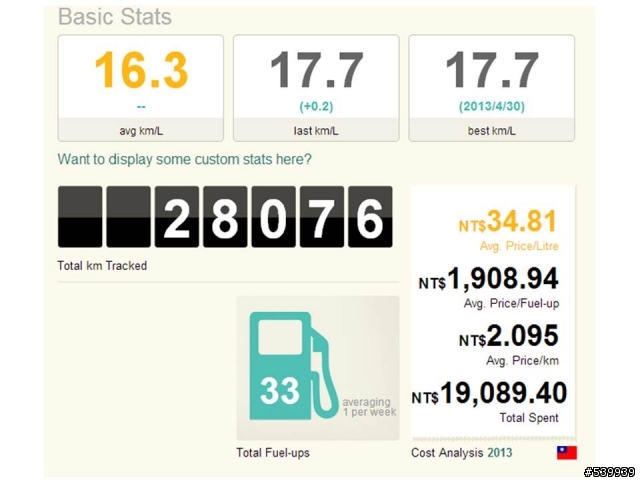The width and height of the screenshot is (640, 480).
Task: Click the NT$19,089.40 Total Spent value
Action: click(489, 393)
